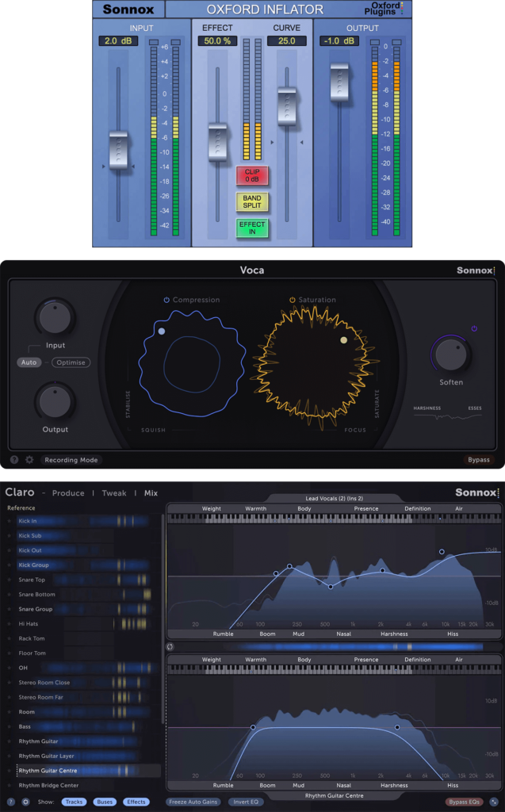This screenshot has height=812, width=505.
Task: Click the Lead Vocals (2) (Ins 2) tab label
Action: [334, 498]
